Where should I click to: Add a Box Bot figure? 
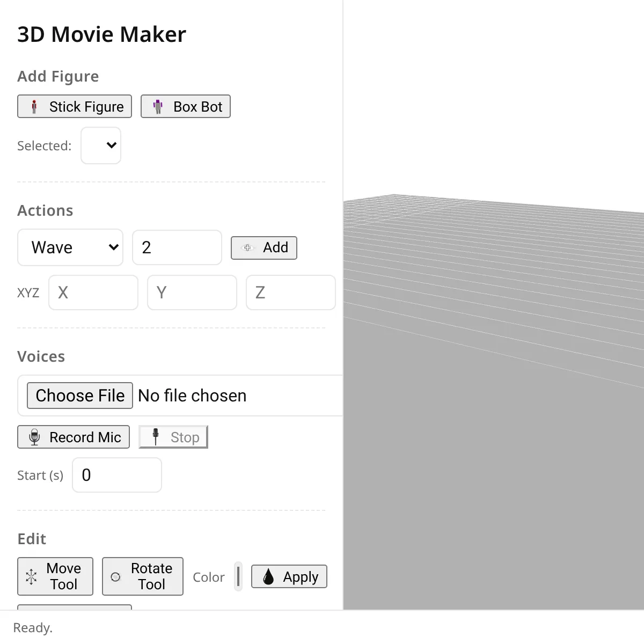click(186, 106)
